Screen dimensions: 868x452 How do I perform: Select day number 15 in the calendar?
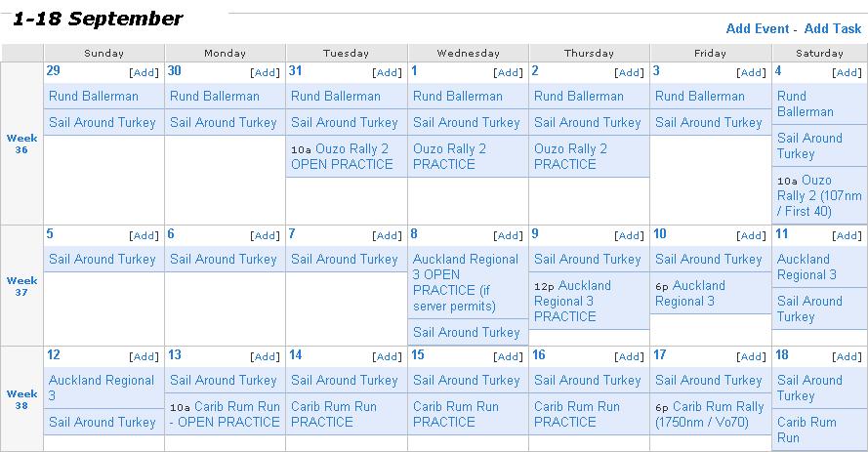click(x=417, y=354)
